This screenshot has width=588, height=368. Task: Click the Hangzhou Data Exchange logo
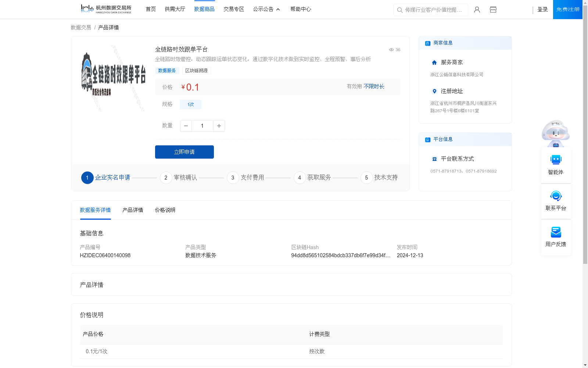pos(106,9)
